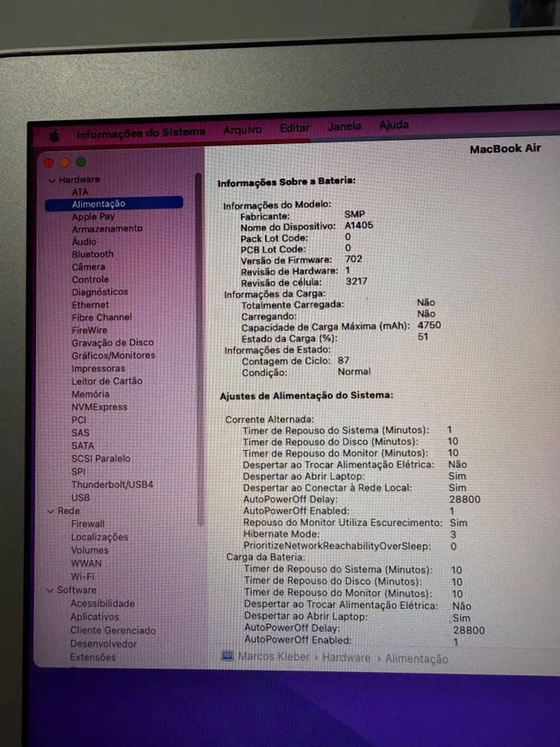
Task: Close the window with red button
Action: point(50,163)
